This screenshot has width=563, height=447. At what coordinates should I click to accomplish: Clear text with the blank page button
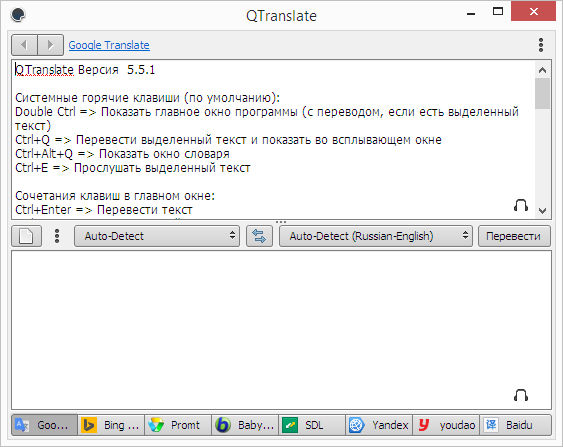(x=26, y=236)
